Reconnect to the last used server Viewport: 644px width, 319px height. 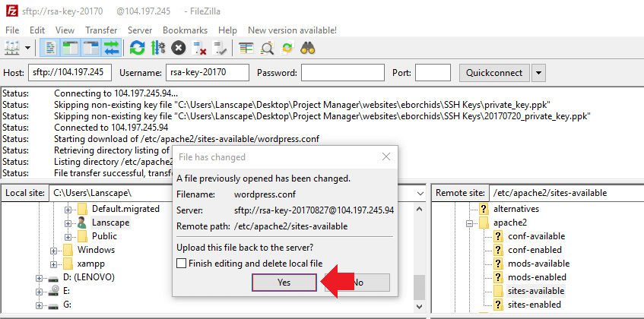[220, 48]
